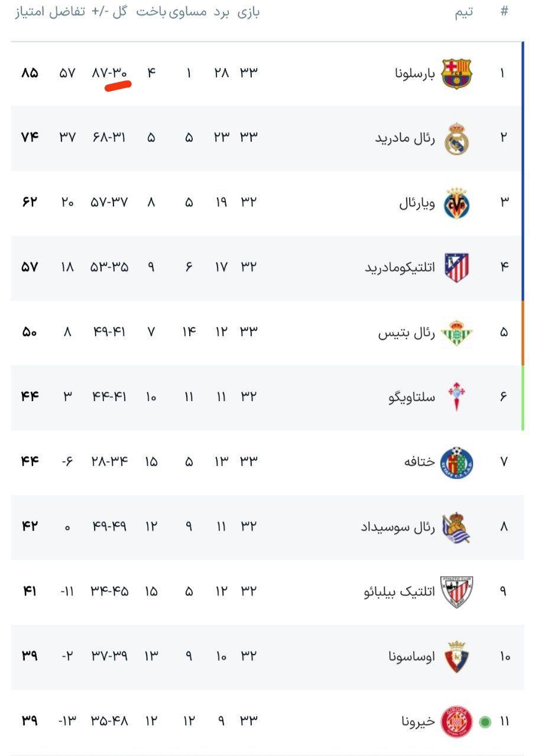Click the Real Madrid club crest
This screenshot has width=535, height=756.
457,139
